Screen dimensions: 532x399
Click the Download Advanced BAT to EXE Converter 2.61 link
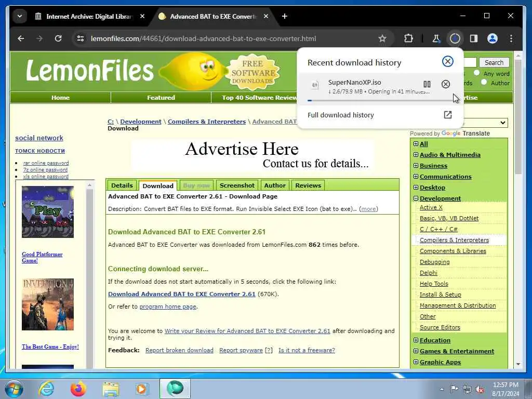(181, 294)
